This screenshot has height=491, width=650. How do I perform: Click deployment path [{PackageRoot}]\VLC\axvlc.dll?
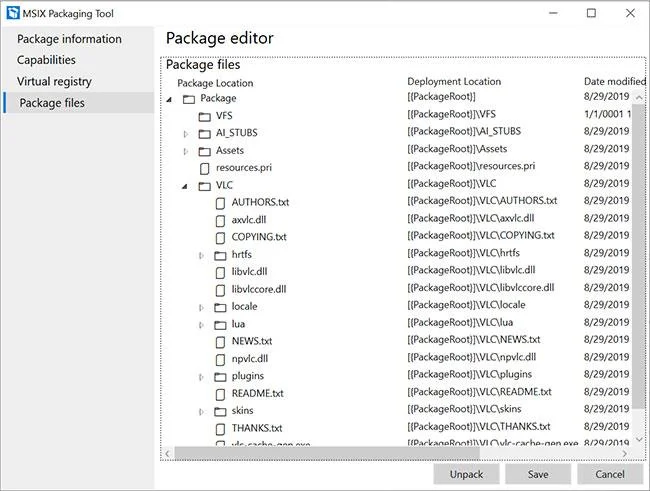[x=471, y=218]
